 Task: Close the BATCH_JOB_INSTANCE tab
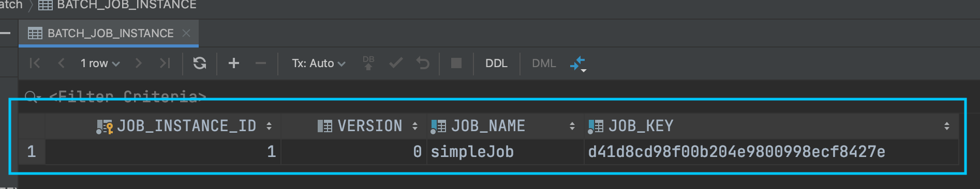(186, 33)
